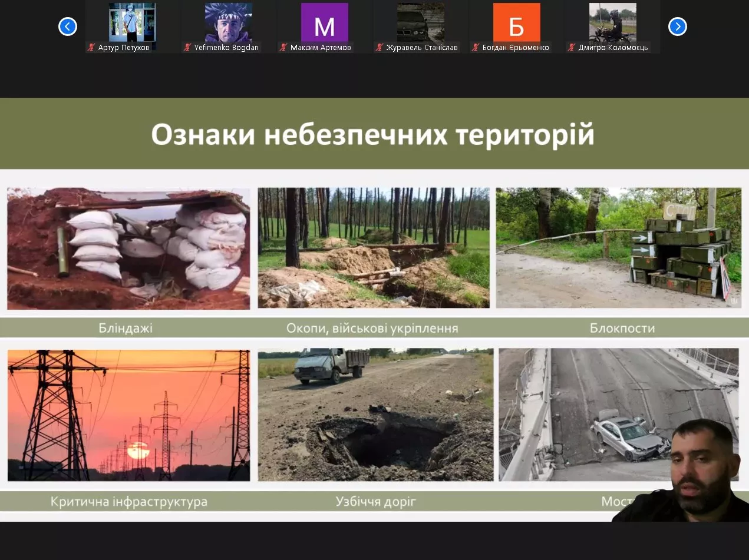Click muted mic icon beside Yefimenko Bogdan
Viewport: 749px width, 560px height.
tap(187, 48)
